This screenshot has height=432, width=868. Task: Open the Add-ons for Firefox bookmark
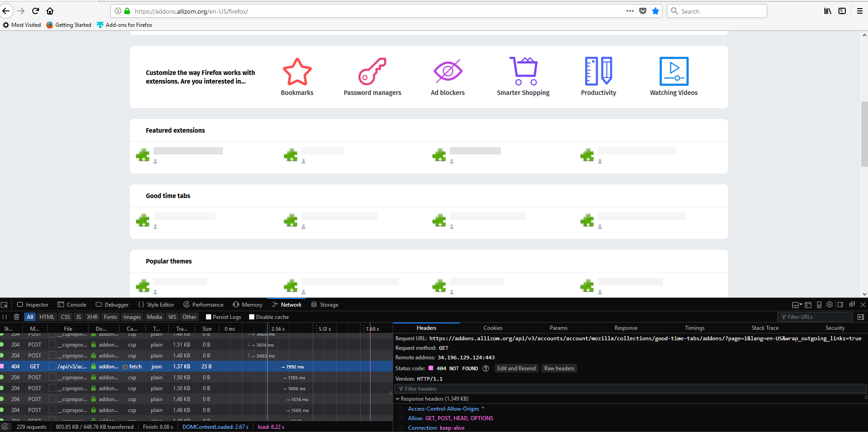pos(125,25)
